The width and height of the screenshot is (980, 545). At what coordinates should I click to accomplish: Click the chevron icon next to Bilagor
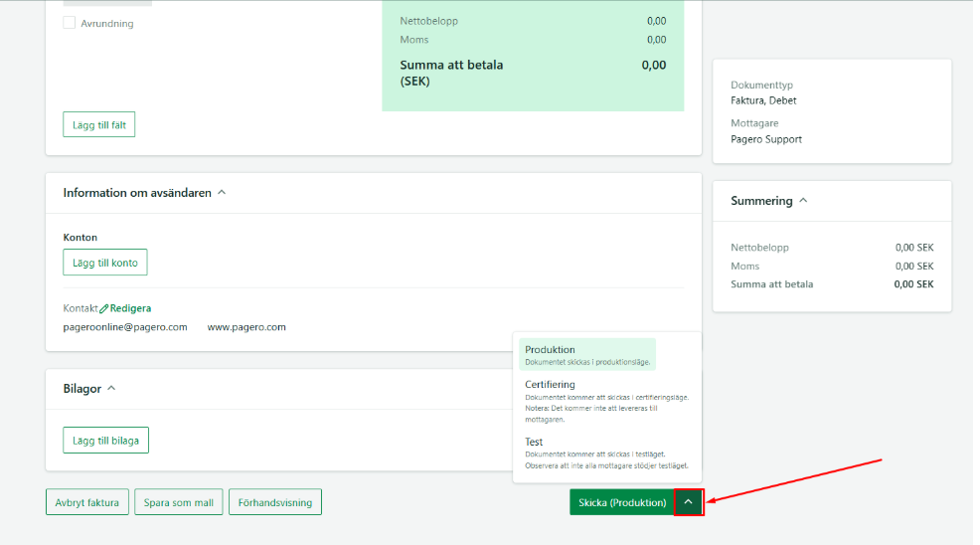point(111,388)
